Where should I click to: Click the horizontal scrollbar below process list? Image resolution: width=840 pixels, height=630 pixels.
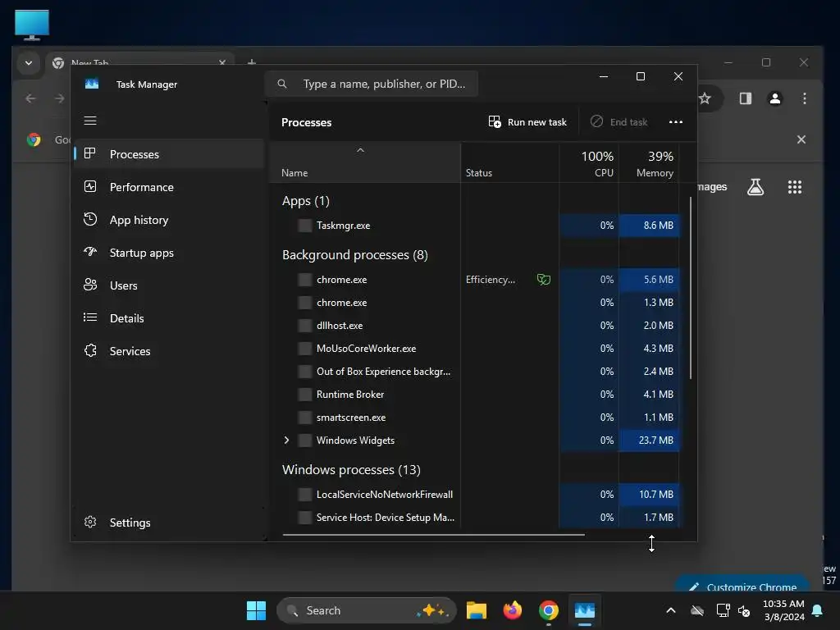pos(433,534)
